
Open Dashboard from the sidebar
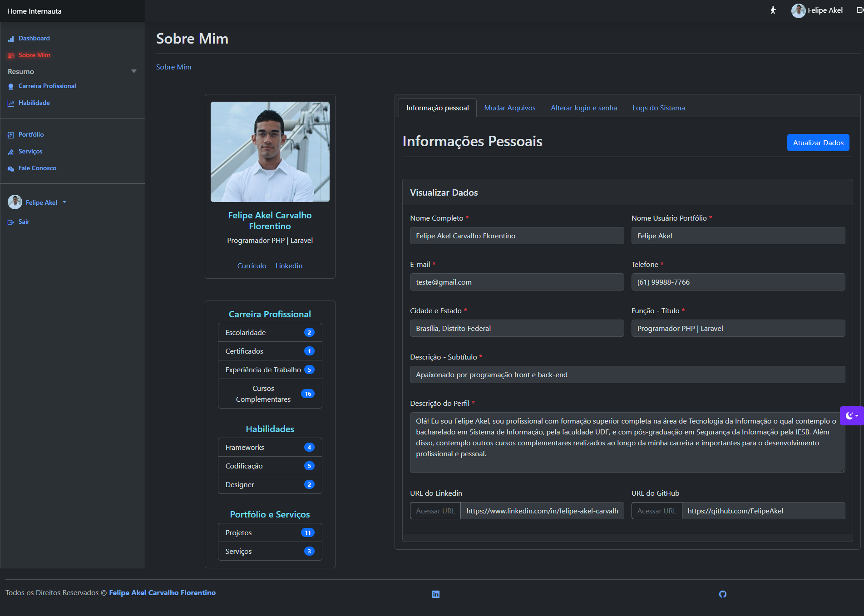click(x=34, y=39)
